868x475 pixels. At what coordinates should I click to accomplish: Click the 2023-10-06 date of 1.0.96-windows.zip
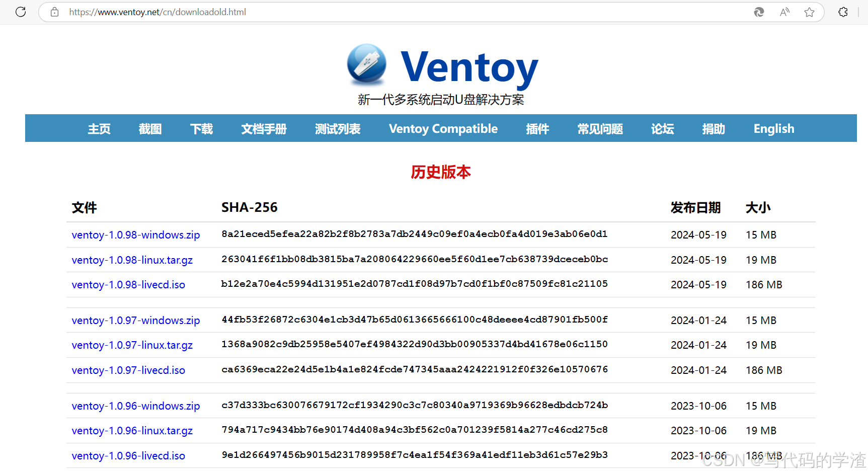(698, 406)
